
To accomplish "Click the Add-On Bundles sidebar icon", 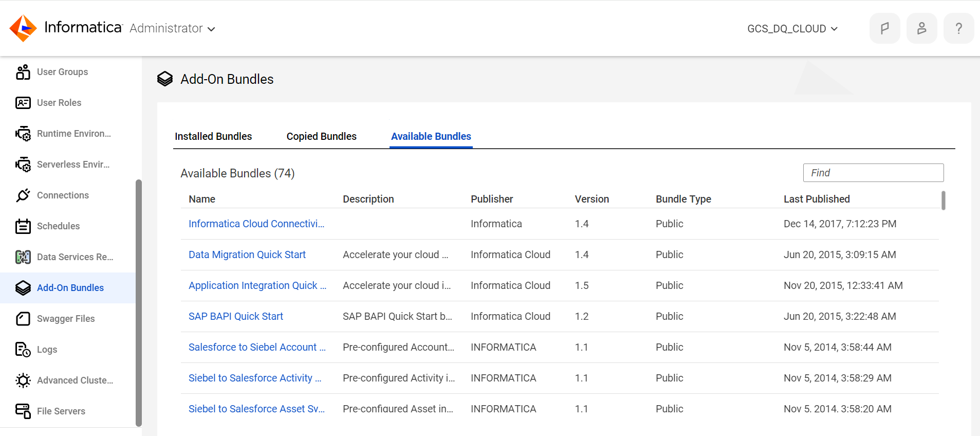I will pos(23,288).
